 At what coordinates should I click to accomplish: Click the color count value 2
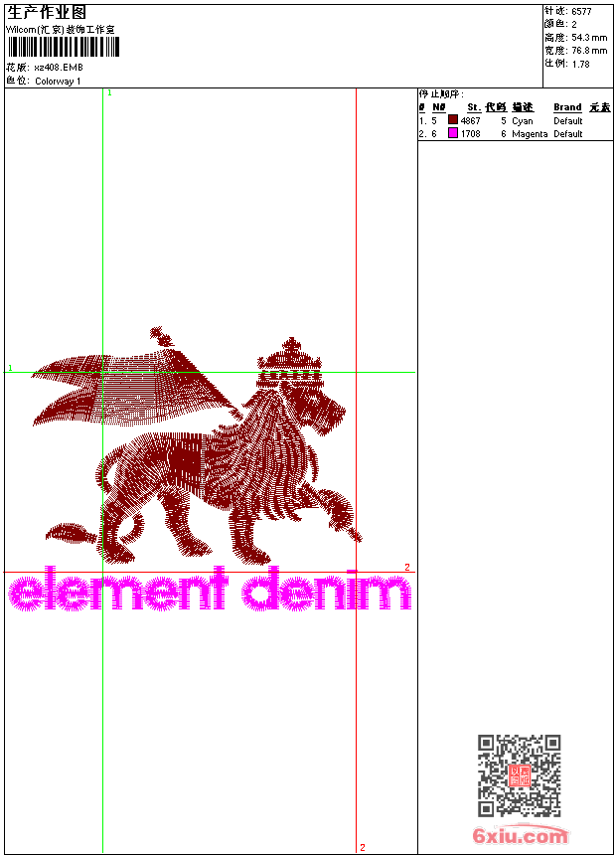coord(574,25)
